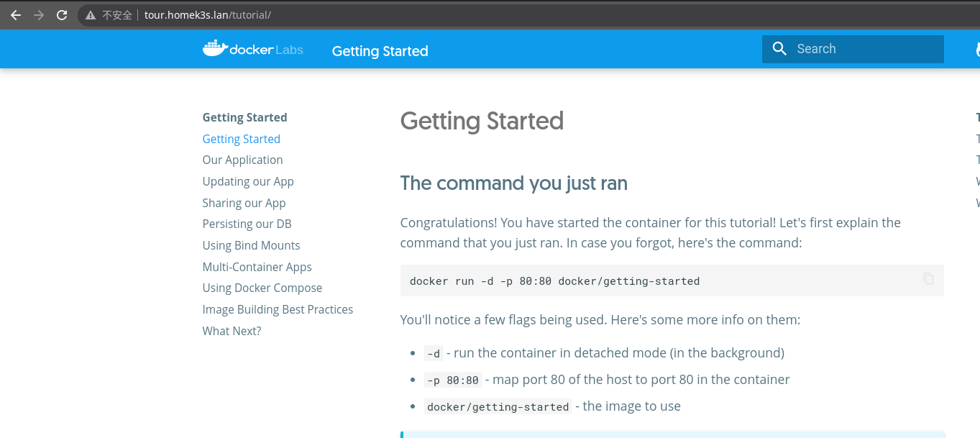Navigate to Using Bind Mounts
The height and width of the screenshot is (438, 980).
251,245
